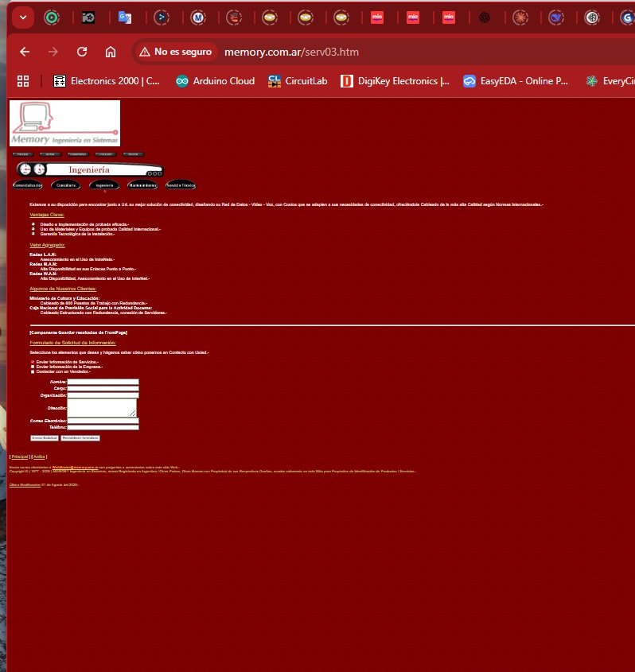Open the Consultoría section button
This screenshot has width=635, height=672.
click(65, 185)
